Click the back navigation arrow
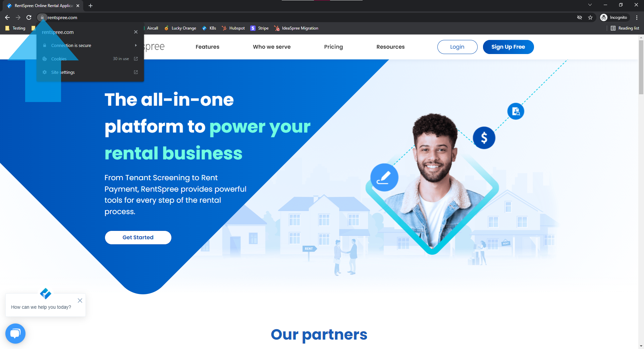Viewport: 644px width, 349px height. (7, 17)
